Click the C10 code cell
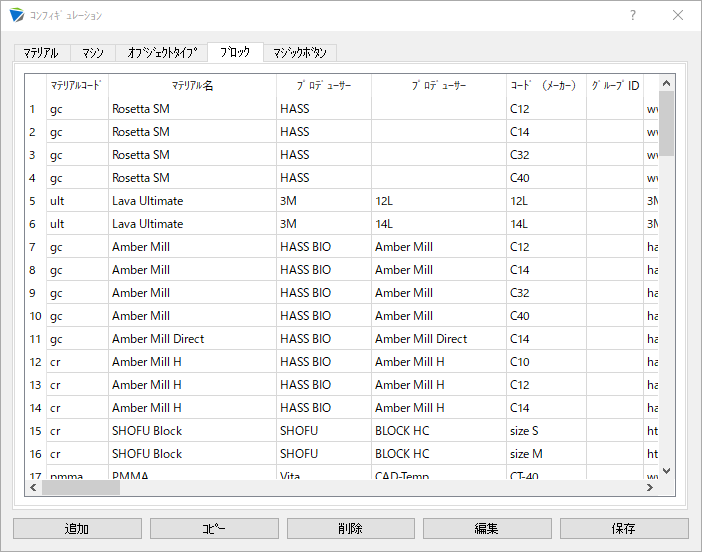702x552 pixels. tap(546, 362)
